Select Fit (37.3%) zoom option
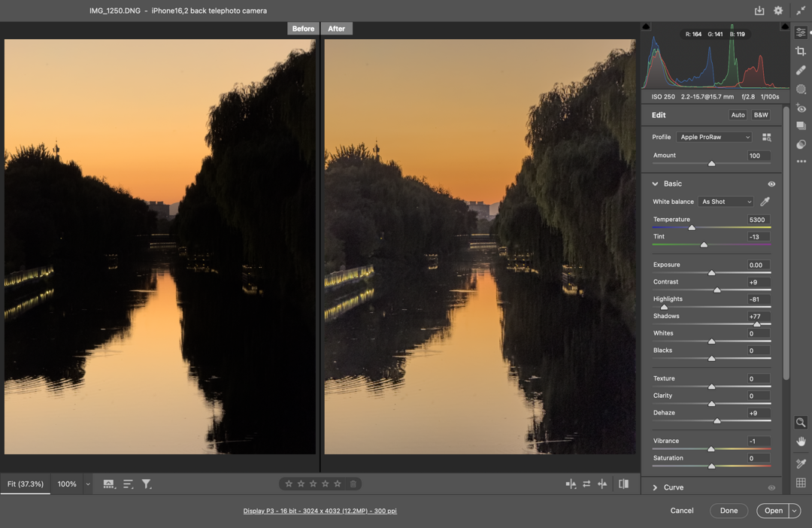The image size is (812, 528). tap(26, 484)
